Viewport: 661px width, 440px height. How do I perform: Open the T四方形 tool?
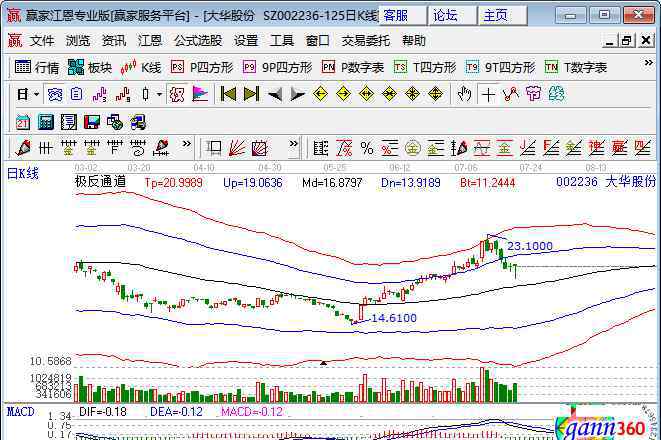(425, 67)
